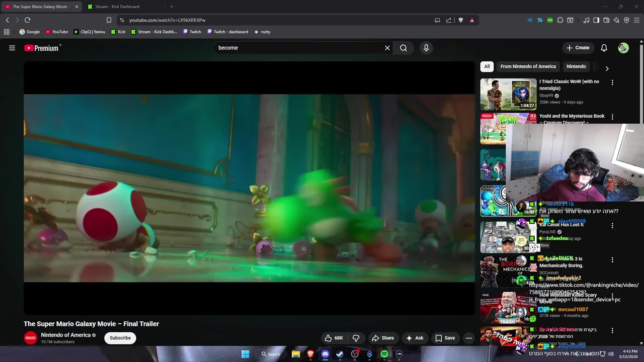Start voice search with microphone
The height and width of the screenshot is (362, 644).
(426, 48)
